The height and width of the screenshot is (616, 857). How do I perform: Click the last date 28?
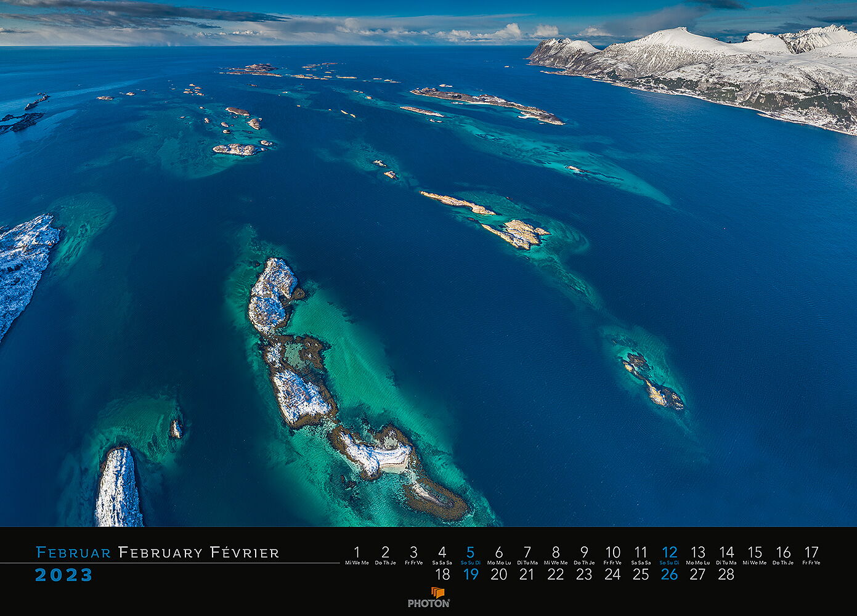click(726, 575)
